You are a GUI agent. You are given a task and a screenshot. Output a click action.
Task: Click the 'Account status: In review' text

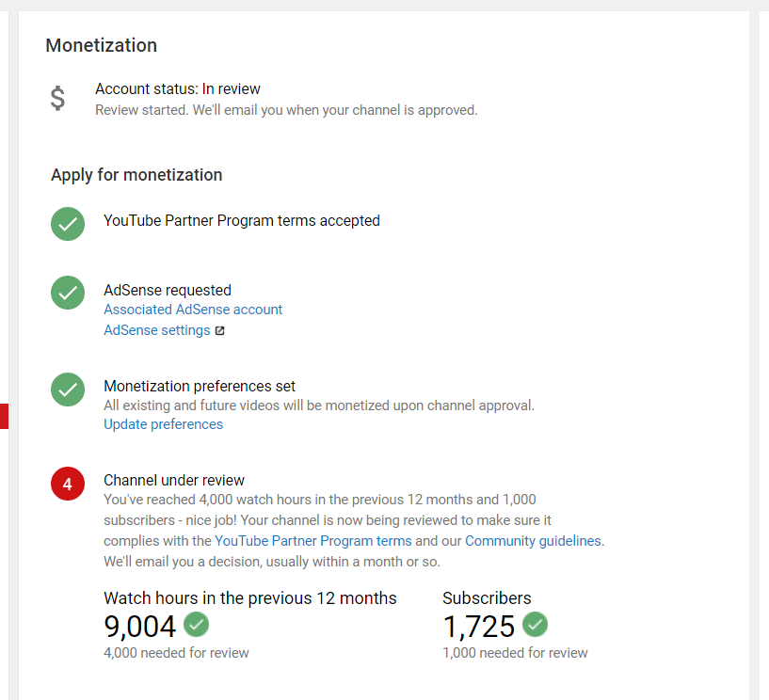click(178, 89)
